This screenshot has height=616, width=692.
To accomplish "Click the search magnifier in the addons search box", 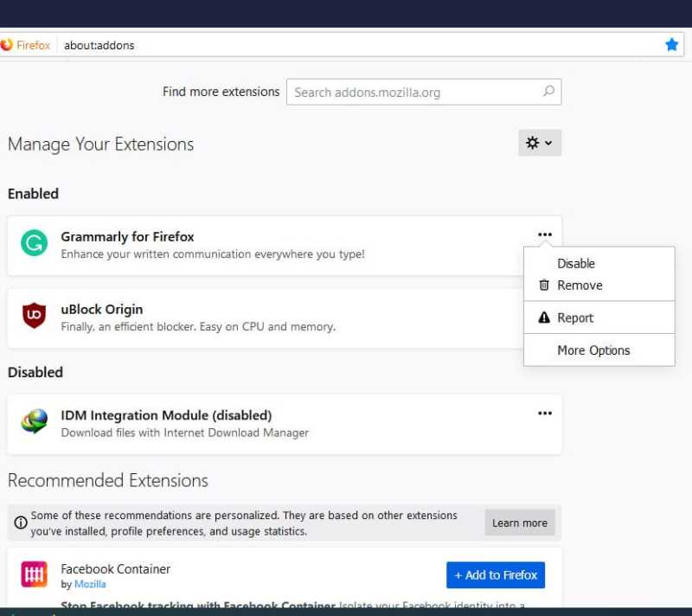I will (x=548, y=91).
